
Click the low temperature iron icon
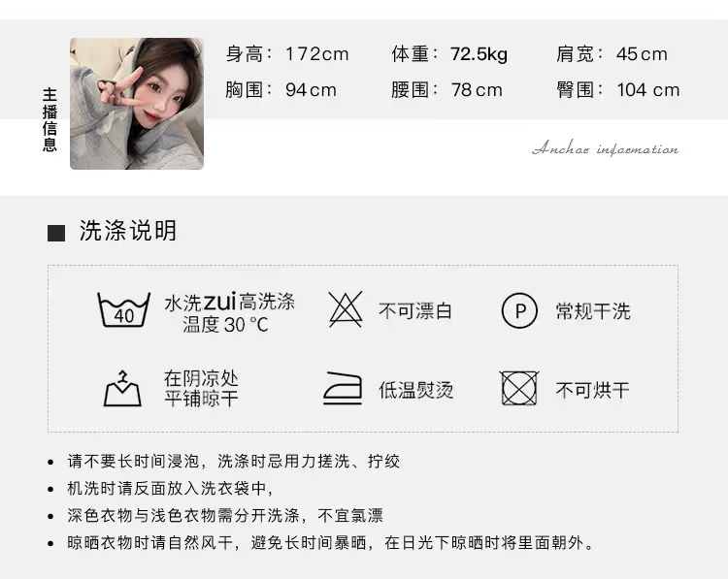[343, 388]
